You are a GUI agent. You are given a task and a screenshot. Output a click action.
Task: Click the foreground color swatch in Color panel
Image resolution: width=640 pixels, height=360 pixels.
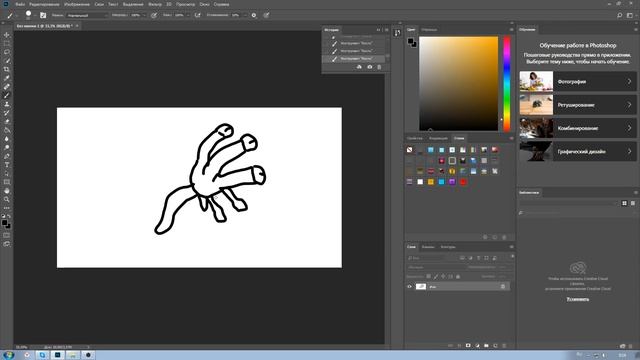pyautogui.click(x=411, y=41)
